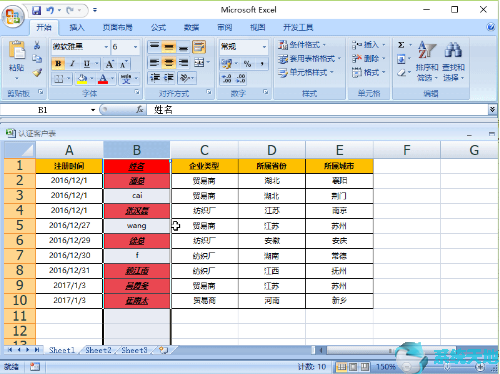Align text to bottom of cell
Viewport: 500px width, 374px height.
coord(183,47)
